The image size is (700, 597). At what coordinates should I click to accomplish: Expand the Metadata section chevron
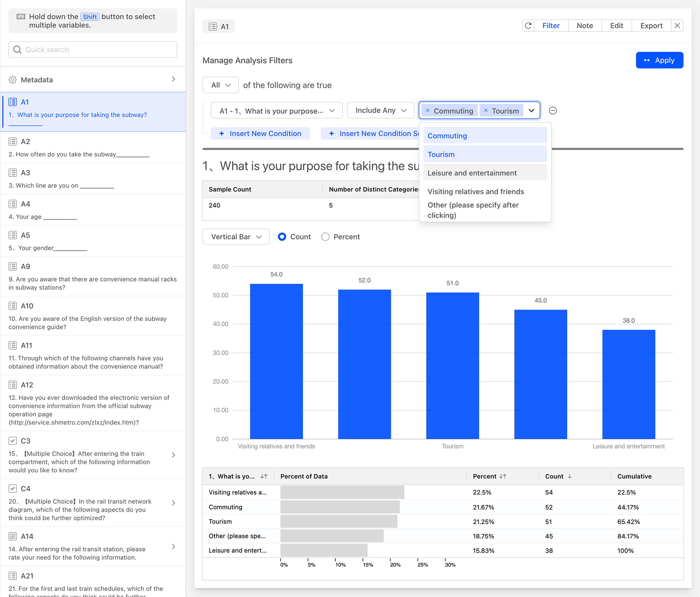[174, 79]
